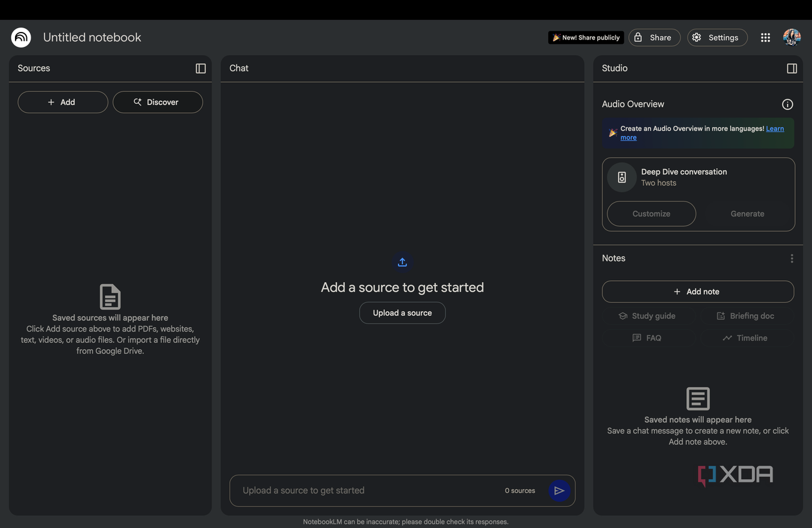Click the chat input field
Viewport: 812px width, 528px height.
[x=402, y=490]
